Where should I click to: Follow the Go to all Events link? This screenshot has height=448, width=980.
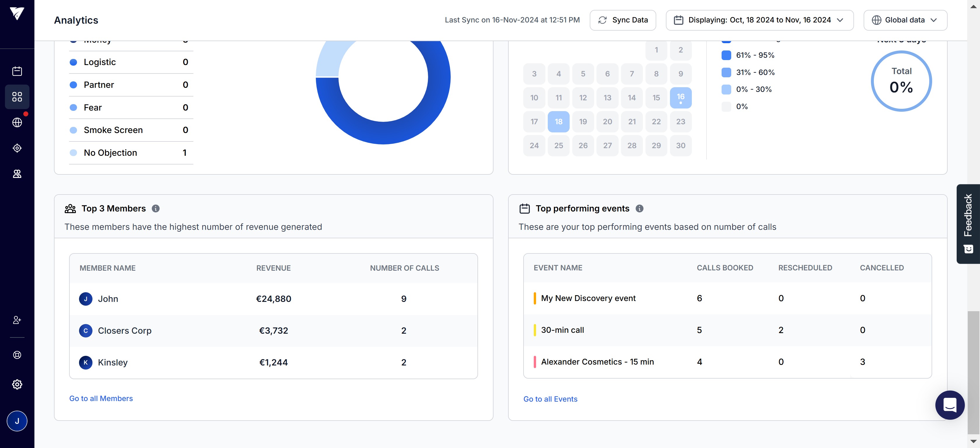point(550,399)
